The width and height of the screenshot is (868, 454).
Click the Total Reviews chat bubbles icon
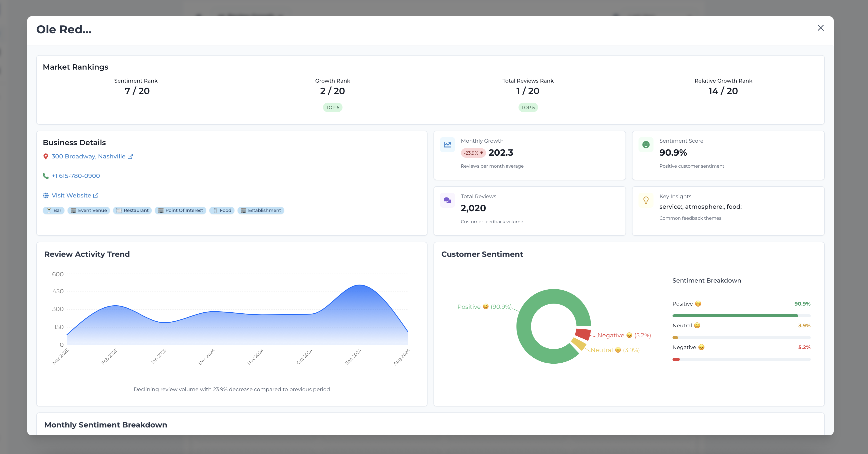pos(447,200)
